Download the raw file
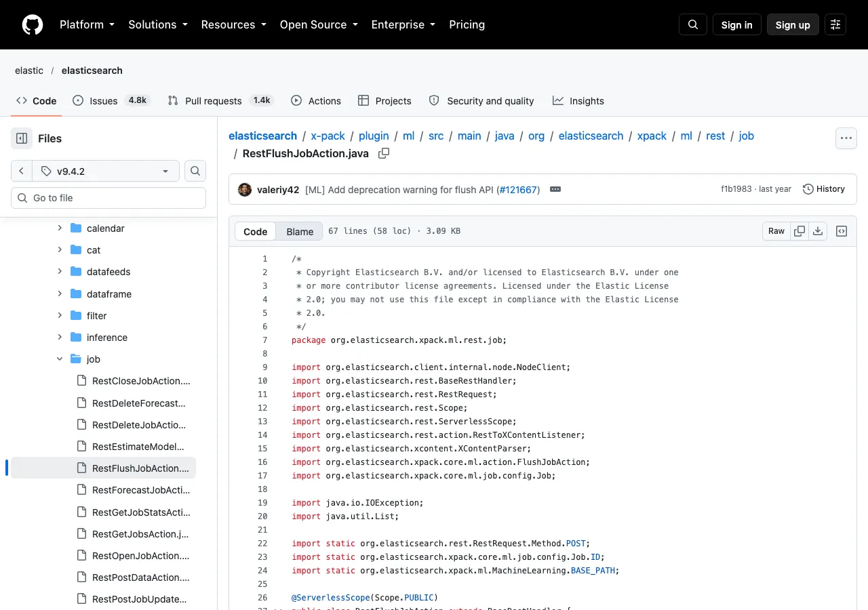868x610 pixels. [x=818, y=231]
